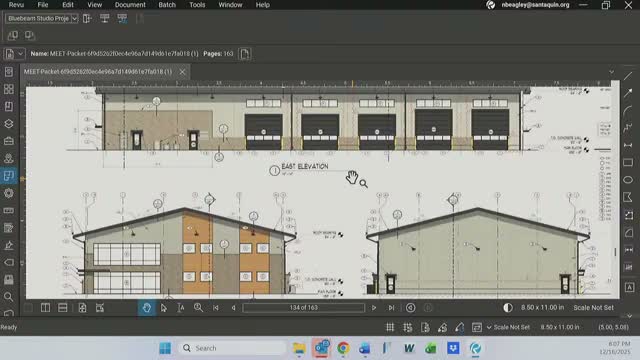Expand more markup tools chevron at right toolbar bottom
Viewport: 640px width, 360px height.
tap(629, 316)
